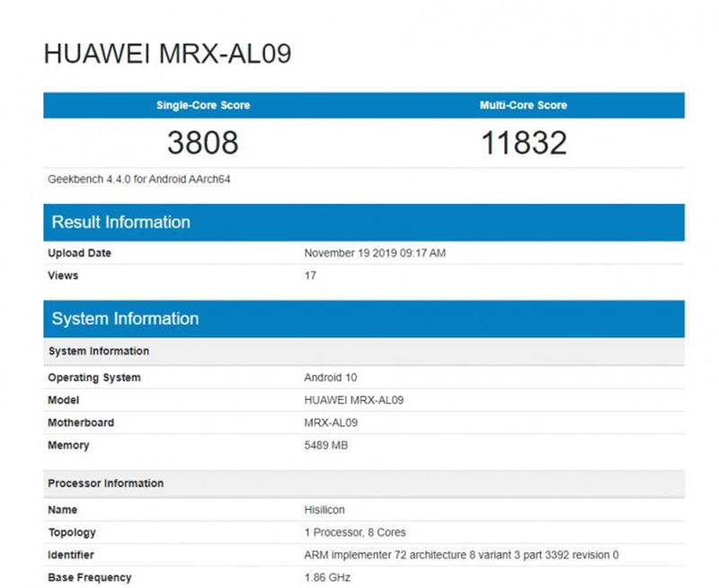The width and height of the screenshot is (719, 588).
Task: Click the Processor Information subheader
Action: [105, 483]
